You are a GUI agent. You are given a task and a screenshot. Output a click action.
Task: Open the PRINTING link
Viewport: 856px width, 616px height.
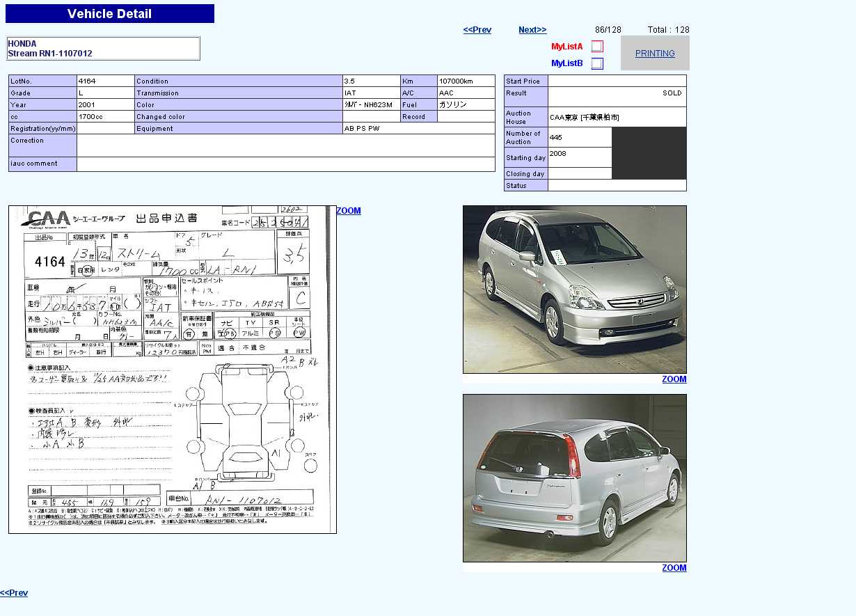click(655, 54)
